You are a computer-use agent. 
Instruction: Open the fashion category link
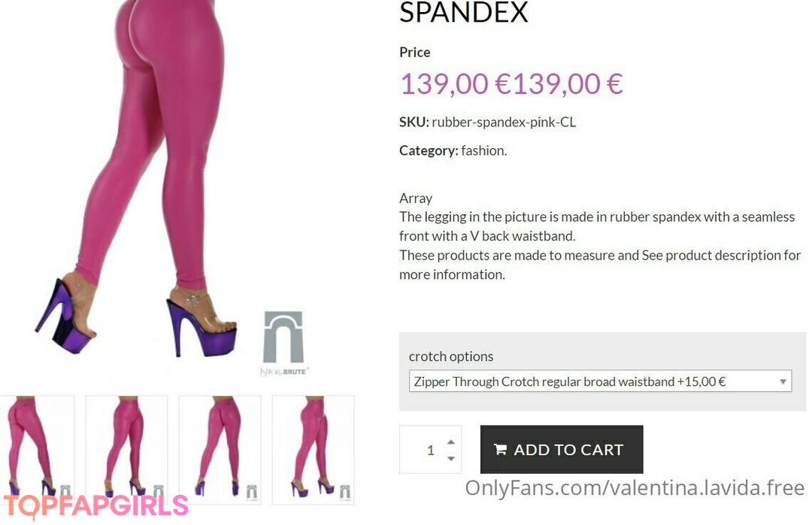click(x=483, y=151)
